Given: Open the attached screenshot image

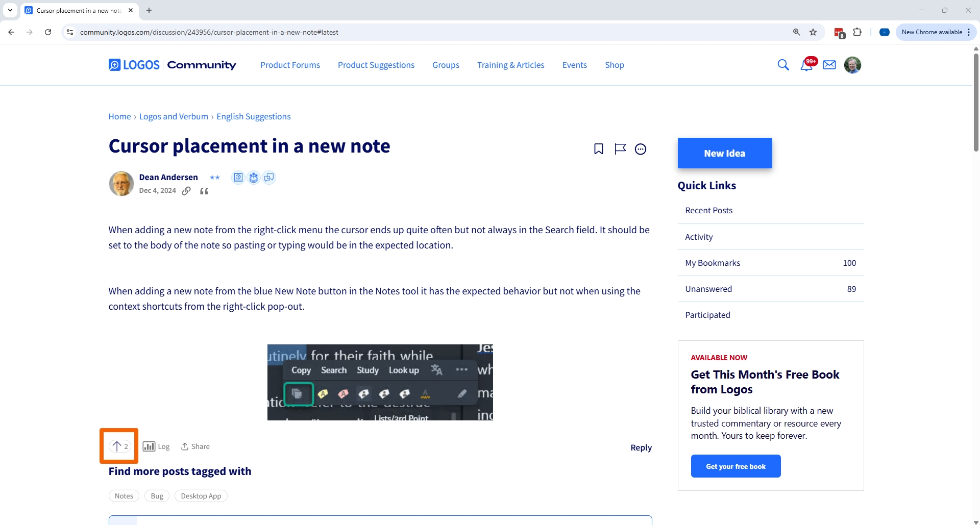Looking at the screenshot, I should (380, 382).
